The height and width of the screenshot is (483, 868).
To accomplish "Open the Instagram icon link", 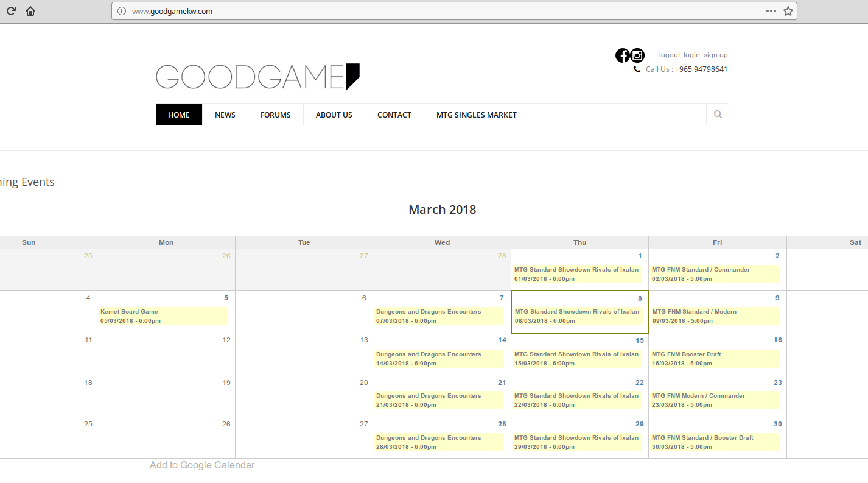I will coord(637,55).
